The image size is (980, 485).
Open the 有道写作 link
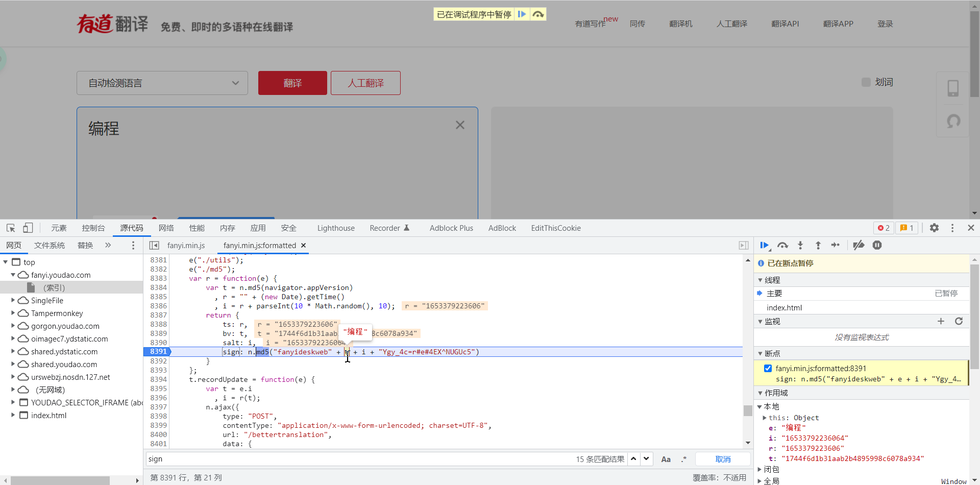coord(591,24)
